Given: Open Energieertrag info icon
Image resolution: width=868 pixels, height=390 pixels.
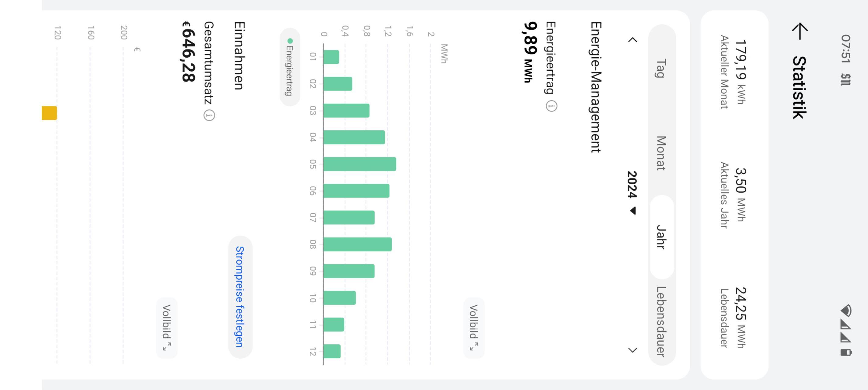Looking at the screenshot, I should tap(551, 107).
